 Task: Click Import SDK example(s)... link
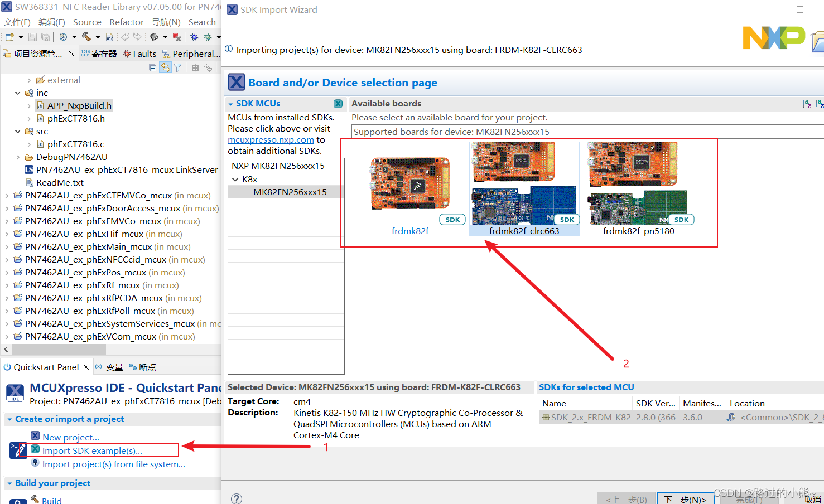click(92, 450)
